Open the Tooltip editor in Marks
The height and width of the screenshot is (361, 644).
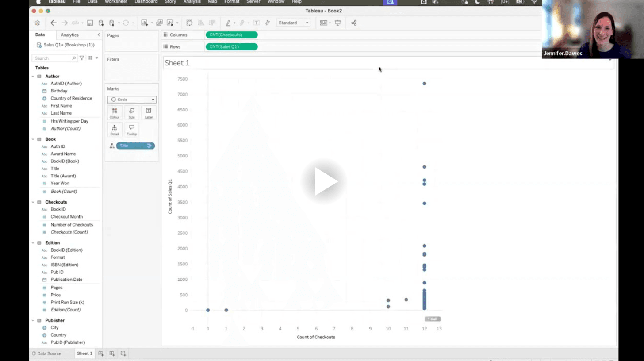[132, 130]
